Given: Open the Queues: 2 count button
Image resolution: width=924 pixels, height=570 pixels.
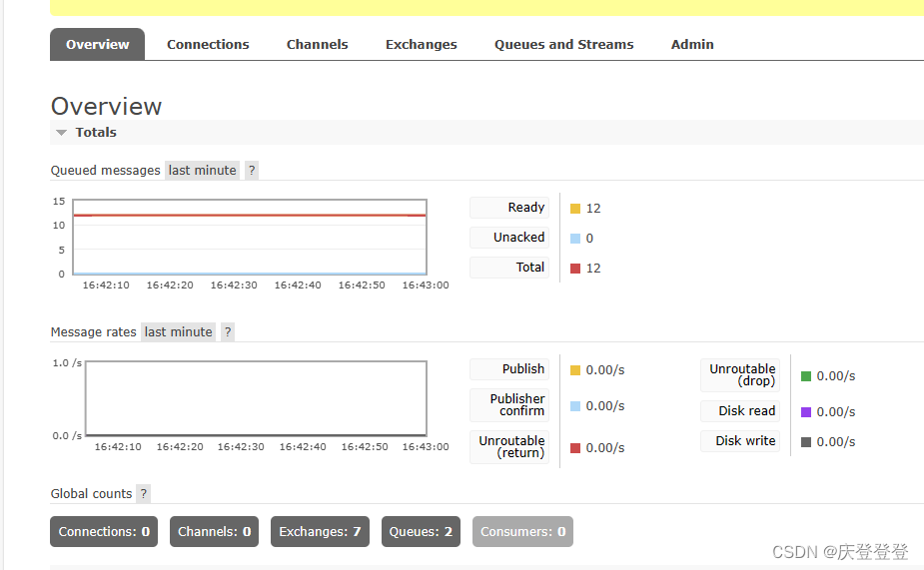Looking at the screenshot, I should pyautogui.click(x=421, y=532).
